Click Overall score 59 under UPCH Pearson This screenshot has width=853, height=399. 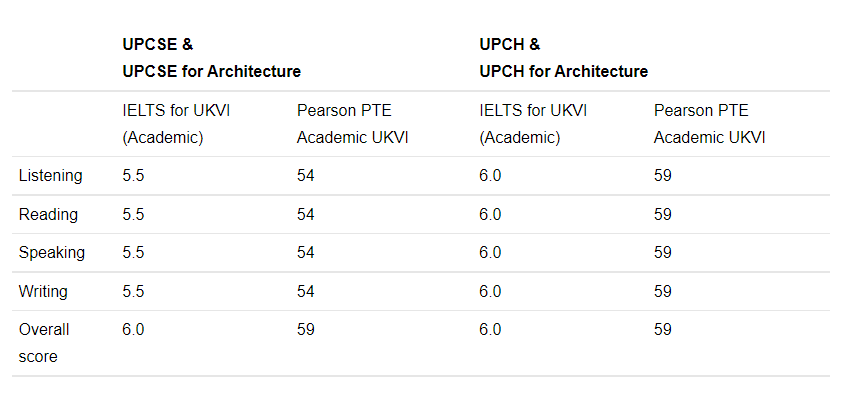(x=663, y=330)
